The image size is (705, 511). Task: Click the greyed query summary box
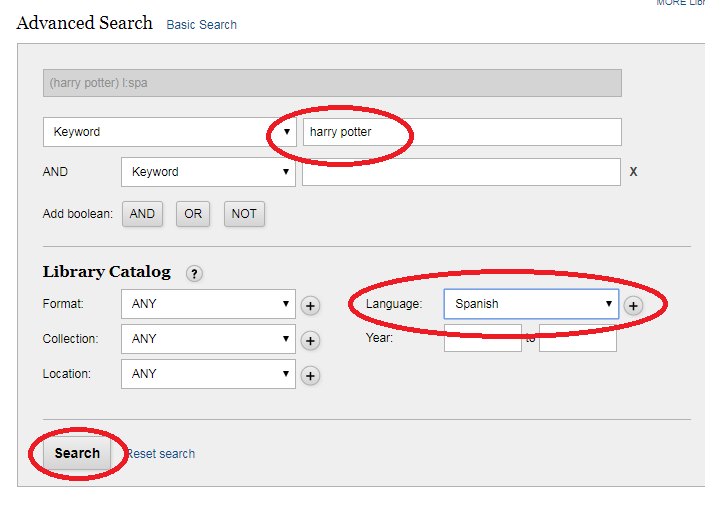pyautogui.click(x=332, y=83)
